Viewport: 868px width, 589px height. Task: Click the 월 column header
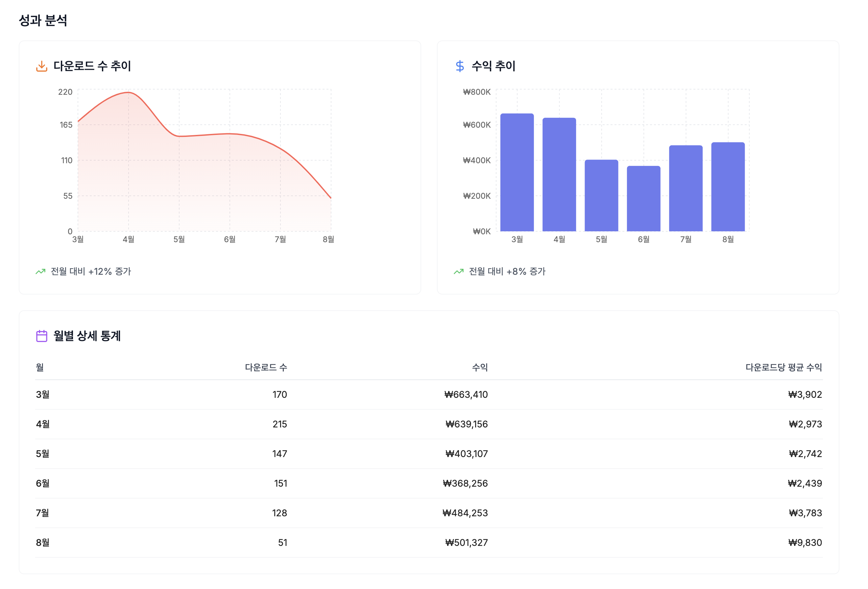pos(40,367)
